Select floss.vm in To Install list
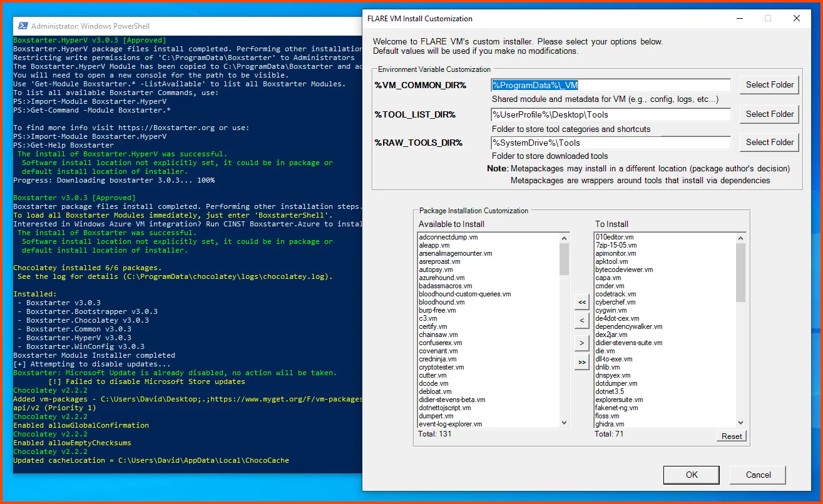Viewport: 823px width, 504px height. click(x=607, y=416)
